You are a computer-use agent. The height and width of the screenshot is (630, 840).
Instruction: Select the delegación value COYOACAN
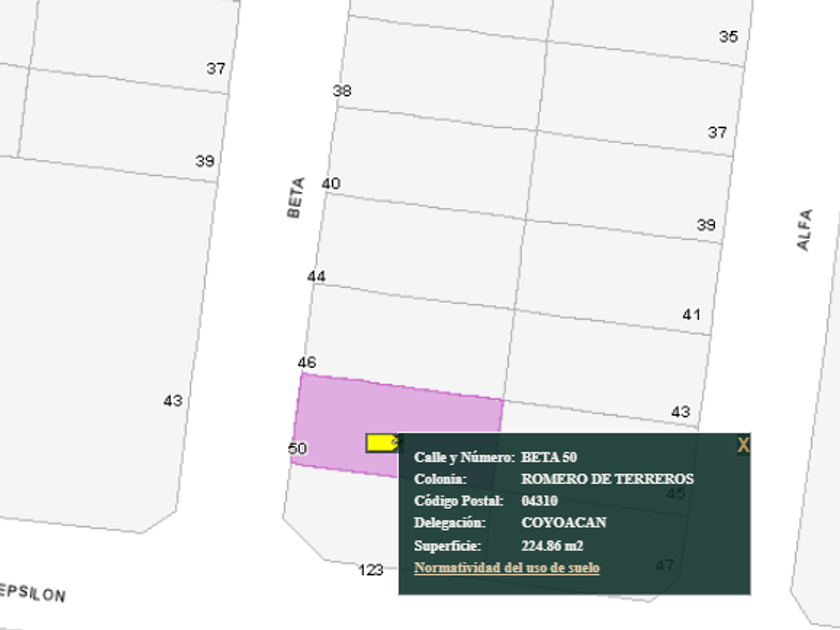pyautogui.click(x=564, y=522)
